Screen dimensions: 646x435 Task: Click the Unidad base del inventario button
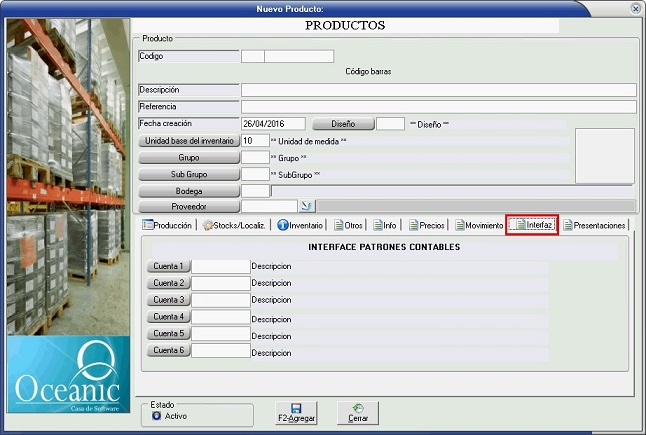pyautogui.click(x=189, y=141)
